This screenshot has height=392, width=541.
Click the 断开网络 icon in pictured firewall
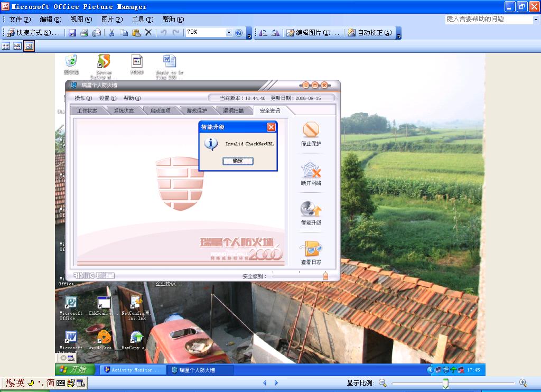click(x=311, y=174)
